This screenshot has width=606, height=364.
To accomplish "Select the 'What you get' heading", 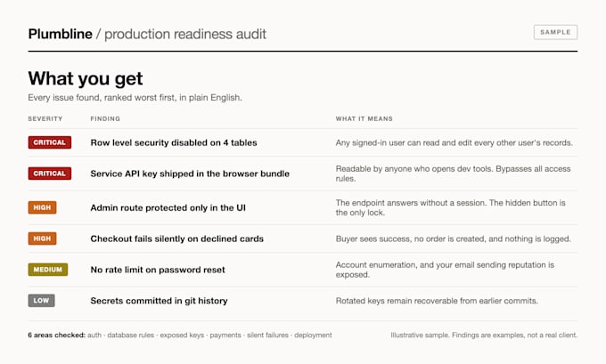I will tap(86, 78).
